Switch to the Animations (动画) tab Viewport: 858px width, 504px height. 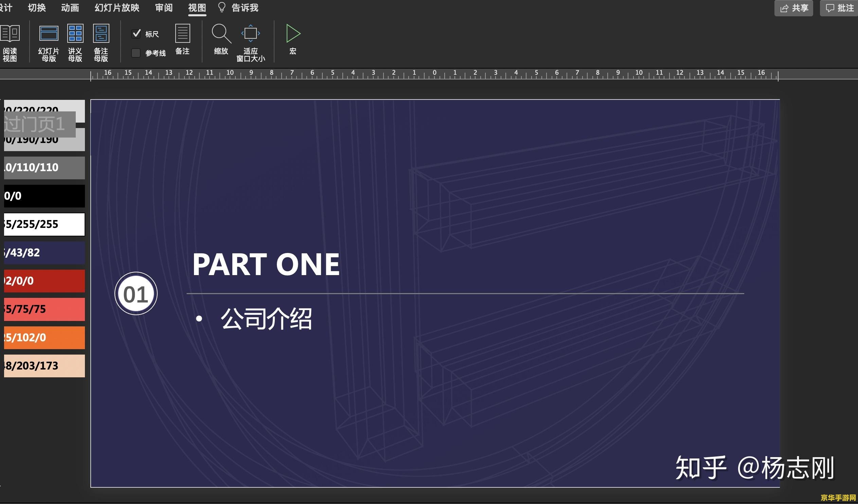[70, 7]
